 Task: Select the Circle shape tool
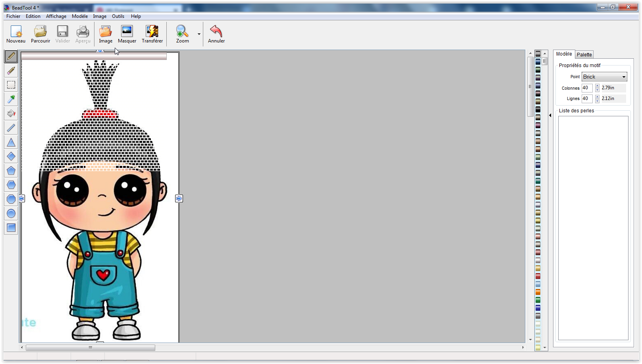[11, 214]
